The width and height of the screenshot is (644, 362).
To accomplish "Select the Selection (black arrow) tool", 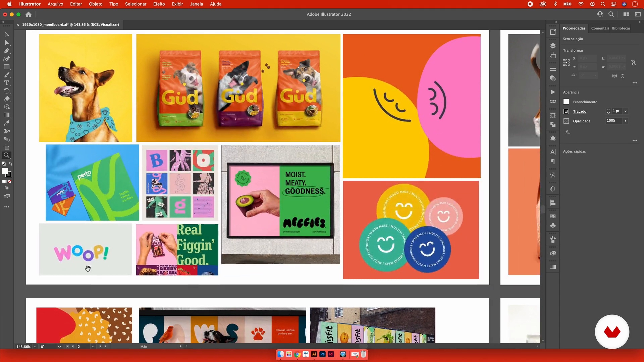I will 6,35.
